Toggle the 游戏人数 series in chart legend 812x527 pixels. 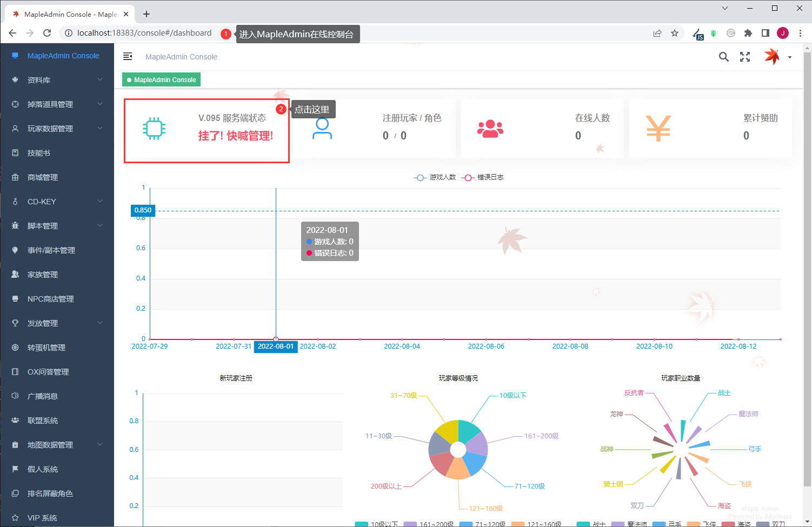435,177
